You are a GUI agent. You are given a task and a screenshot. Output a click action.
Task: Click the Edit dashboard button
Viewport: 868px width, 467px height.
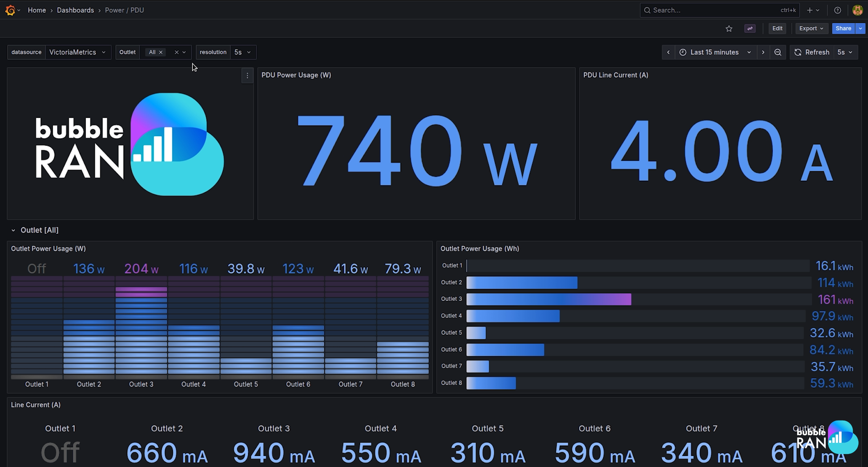click(x=777, y=29)
